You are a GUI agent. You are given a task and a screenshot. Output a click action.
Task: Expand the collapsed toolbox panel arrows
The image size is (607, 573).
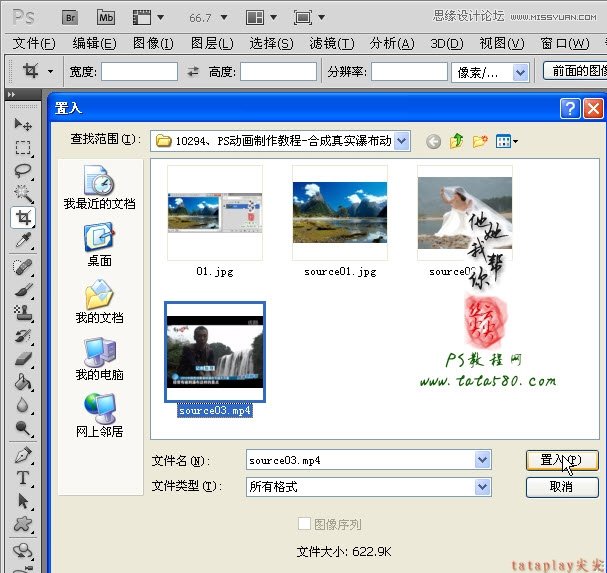tap(12, 94)
